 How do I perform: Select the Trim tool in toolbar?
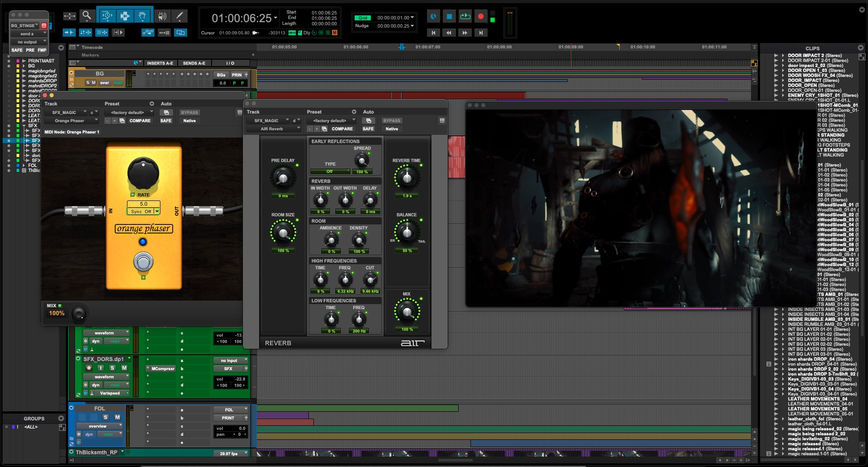(107, 15)
